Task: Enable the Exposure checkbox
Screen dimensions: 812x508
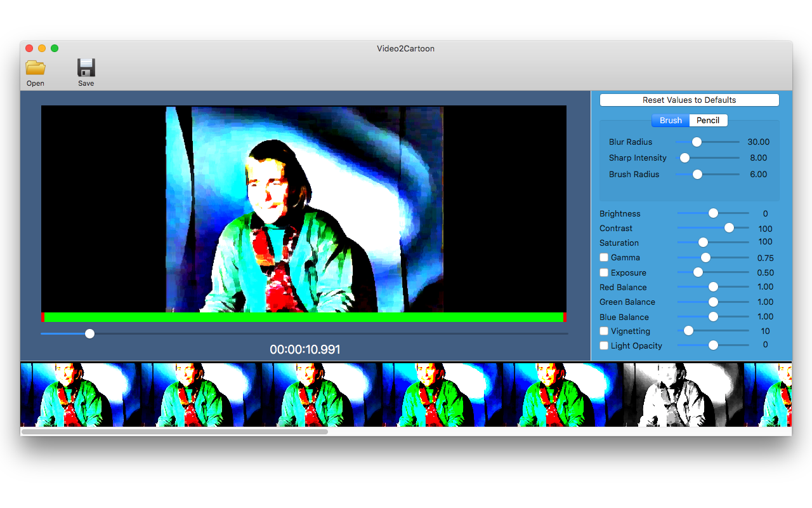Action: pyautogui.click(x=604, y=272)
